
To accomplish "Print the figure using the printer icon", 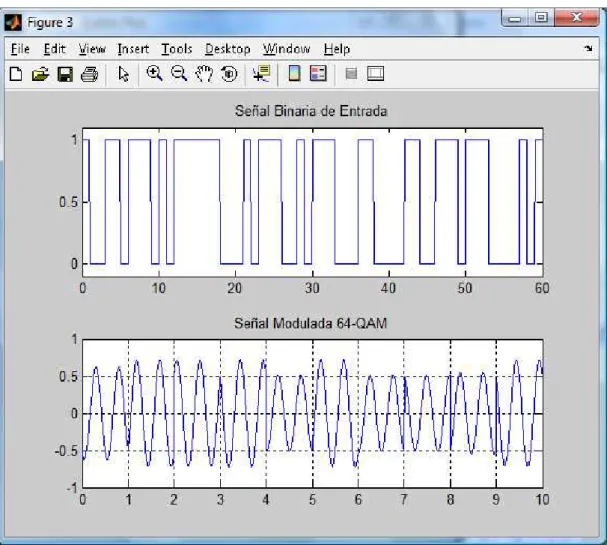I will [89, 74].
